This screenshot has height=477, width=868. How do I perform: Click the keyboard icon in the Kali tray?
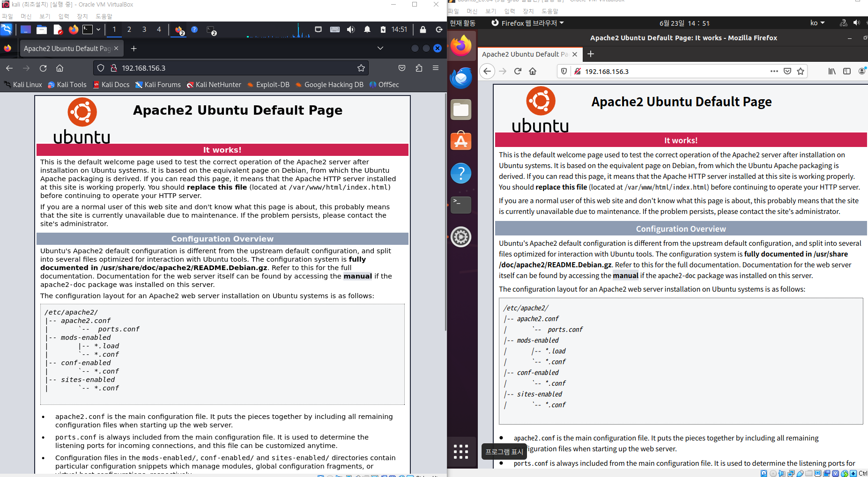click(x=335, y=29)
